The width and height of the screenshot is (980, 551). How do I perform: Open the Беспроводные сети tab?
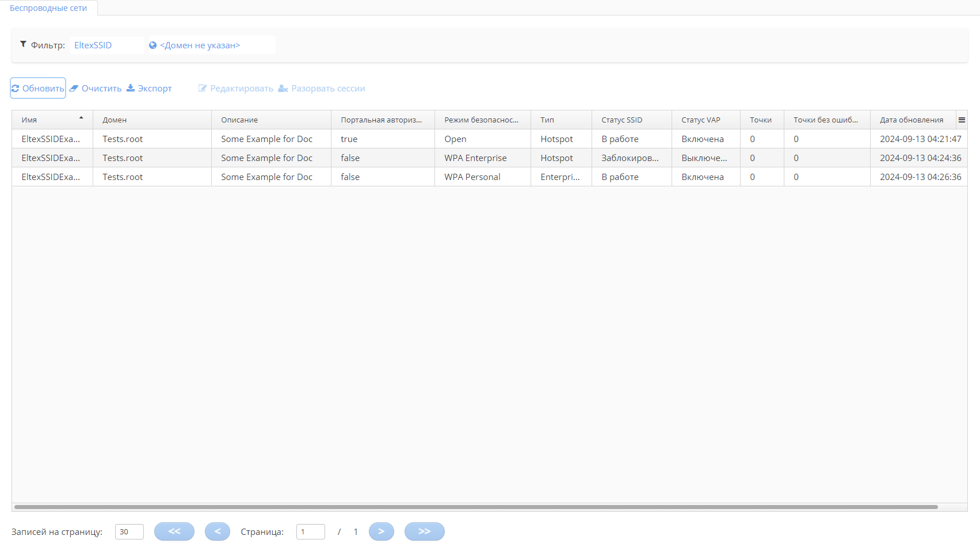pos(48,8)
